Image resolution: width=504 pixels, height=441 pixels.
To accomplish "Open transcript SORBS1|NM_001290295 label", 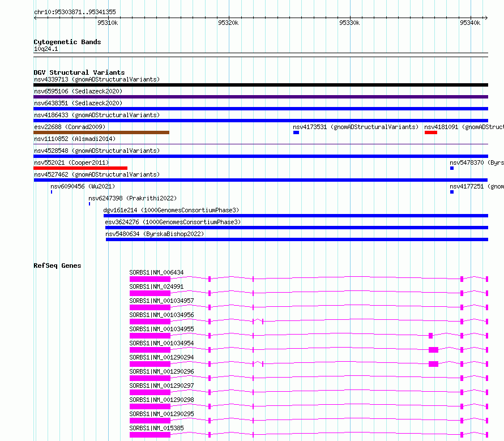I will [x=162, y=414].
